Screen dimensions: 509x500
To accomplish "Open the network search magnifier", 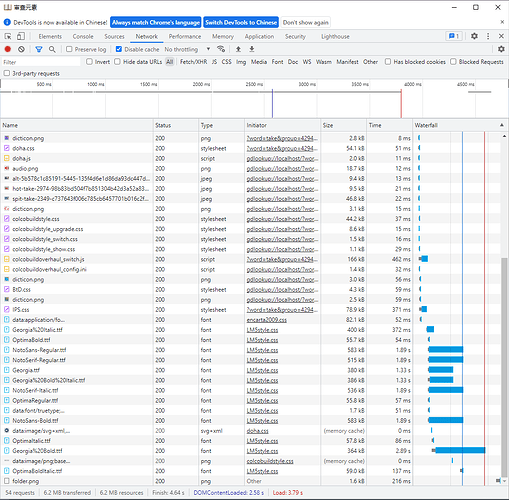I will pos(52,49).
